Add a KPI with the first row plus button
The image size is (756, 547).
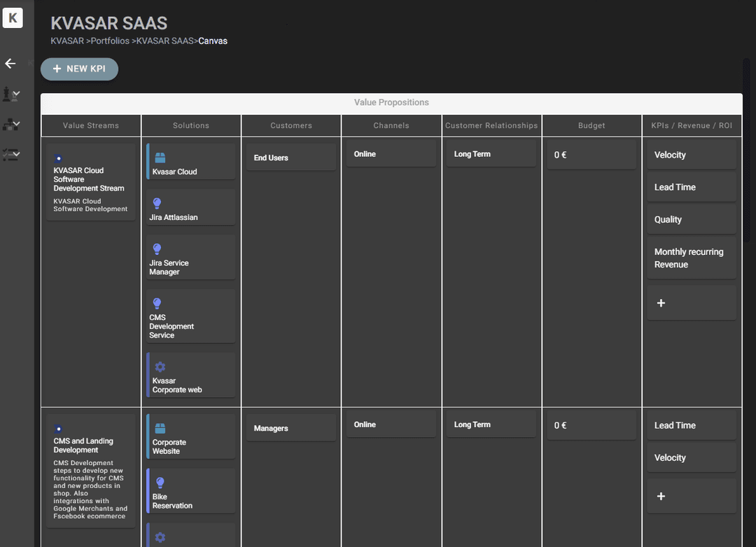[x=691, y=303]
